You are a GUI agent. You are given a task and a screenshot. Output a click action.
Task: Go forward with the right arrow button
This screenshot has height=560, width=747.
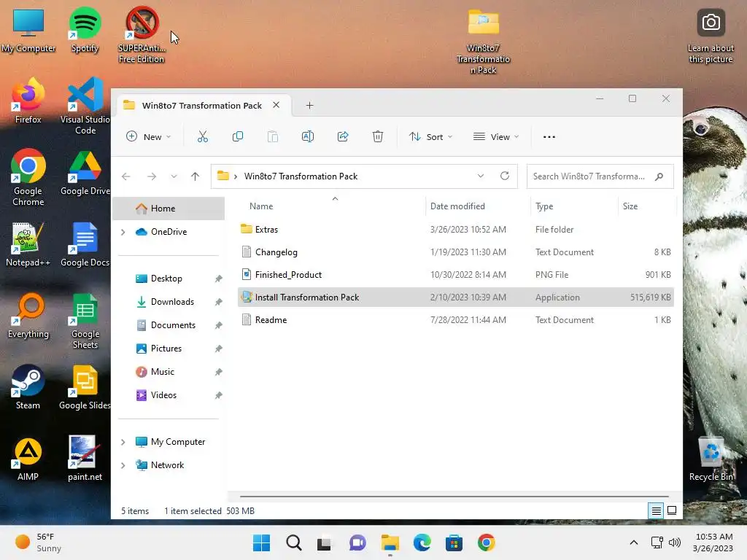click(152, 176)
